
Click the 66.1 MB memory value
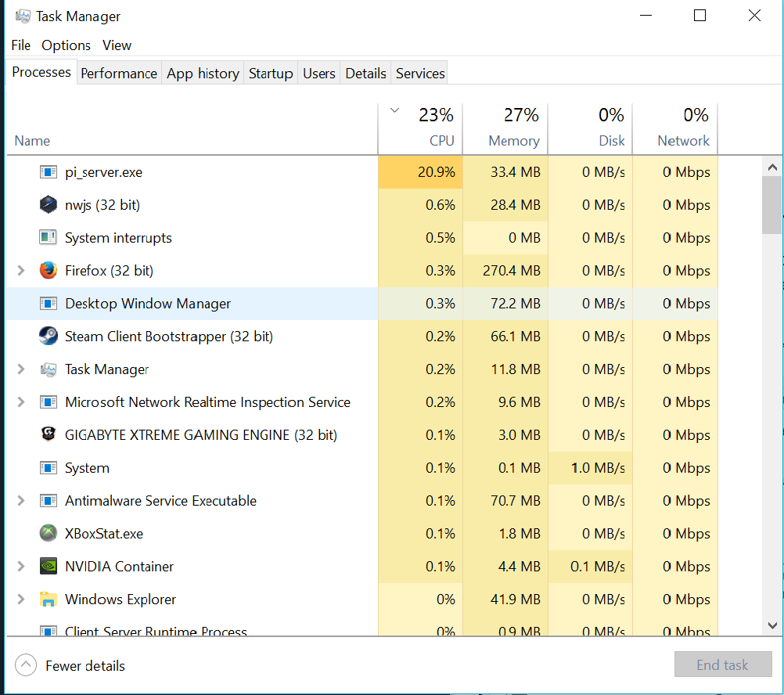(x=516, y=337)
